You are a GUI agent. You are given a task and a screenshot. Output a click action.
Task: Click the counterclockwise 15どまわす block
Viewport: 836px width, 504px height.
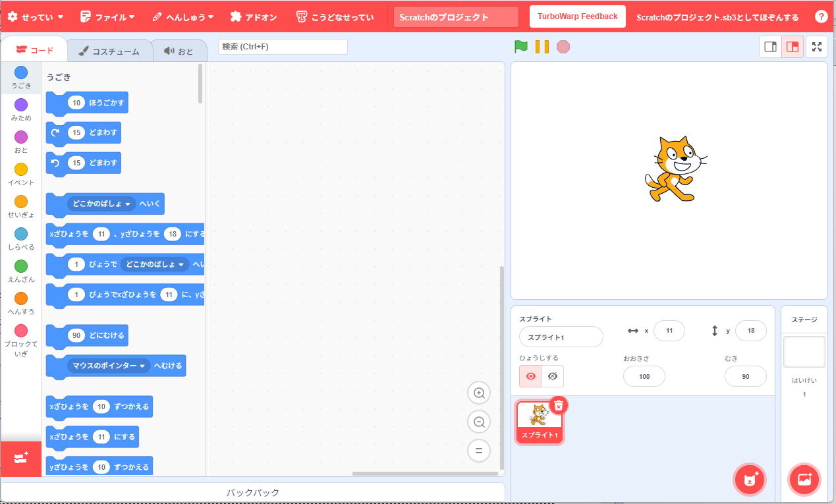[x=83, y=163]
